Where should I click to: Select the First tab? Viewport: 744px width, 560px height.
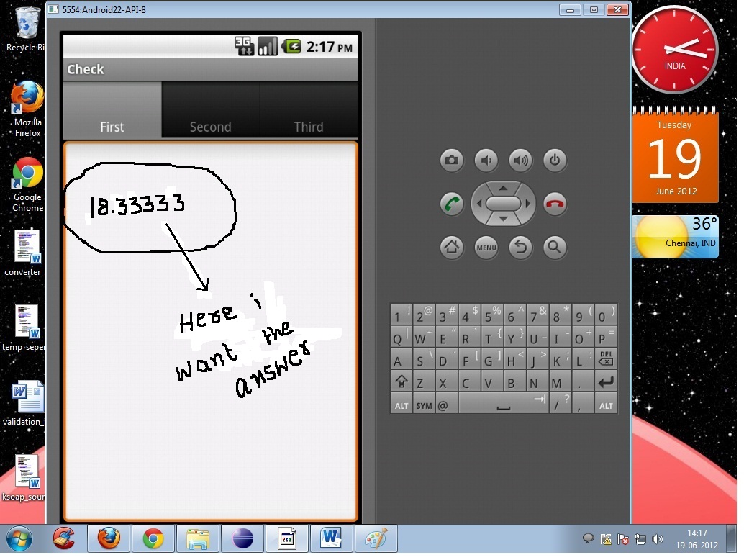coord(112,110)
